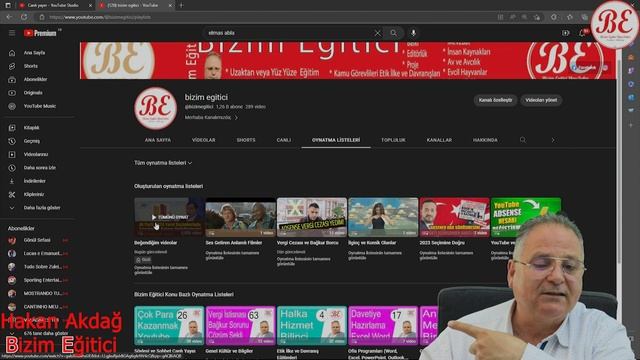Switch to VİDEOLAR channel tab
This screenshot has height=360, width=640.
click(203, 140)
